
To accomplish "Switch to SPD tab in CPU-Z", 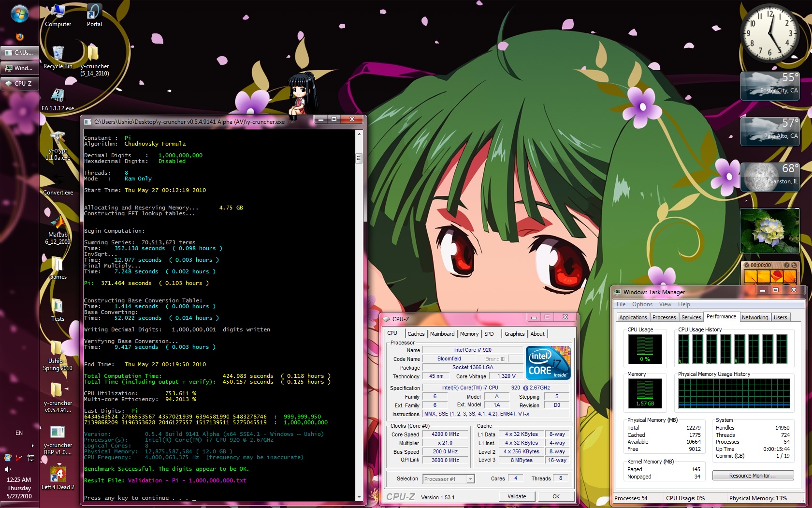I will coord(489,334).
